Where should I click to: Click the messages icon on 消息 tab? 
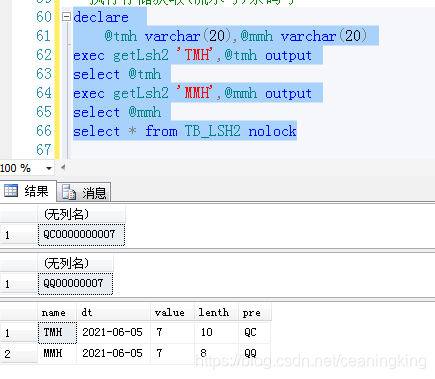69,192
